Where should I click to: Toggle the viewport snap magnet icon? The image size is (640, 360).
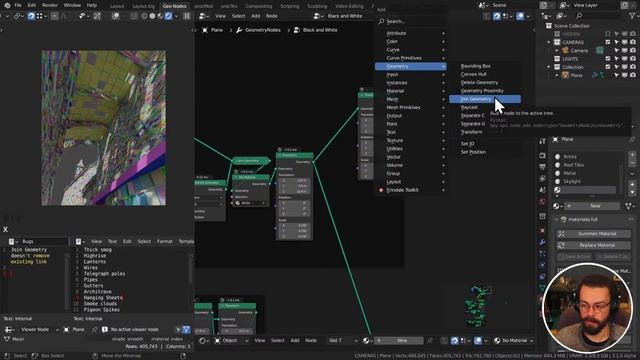click(31, 16)
